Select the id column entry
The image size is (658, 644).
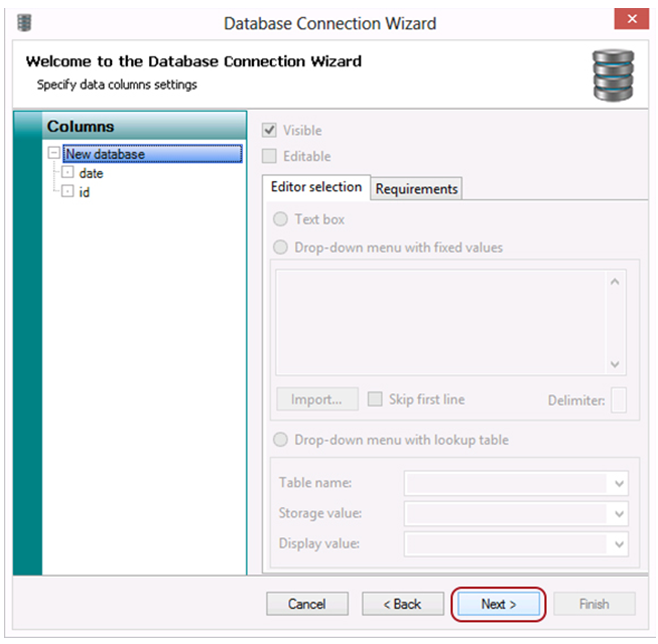84,192
